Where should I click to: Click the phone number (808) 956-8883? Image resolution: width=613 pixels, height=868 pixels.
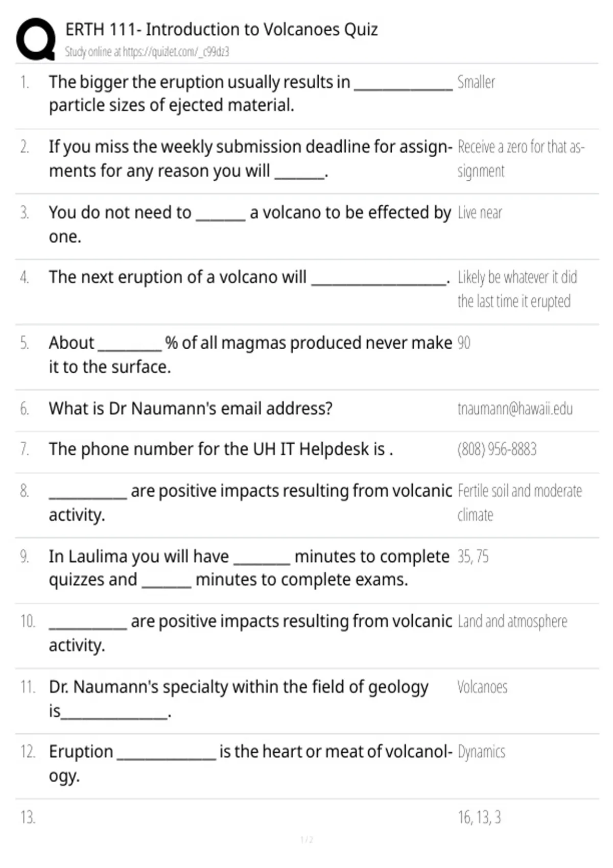tap(497, 449)
